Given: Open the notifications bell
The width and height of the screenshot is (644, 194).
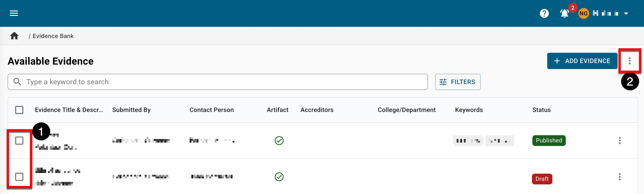Looking at the screenshot, I should tap(564, 13).
